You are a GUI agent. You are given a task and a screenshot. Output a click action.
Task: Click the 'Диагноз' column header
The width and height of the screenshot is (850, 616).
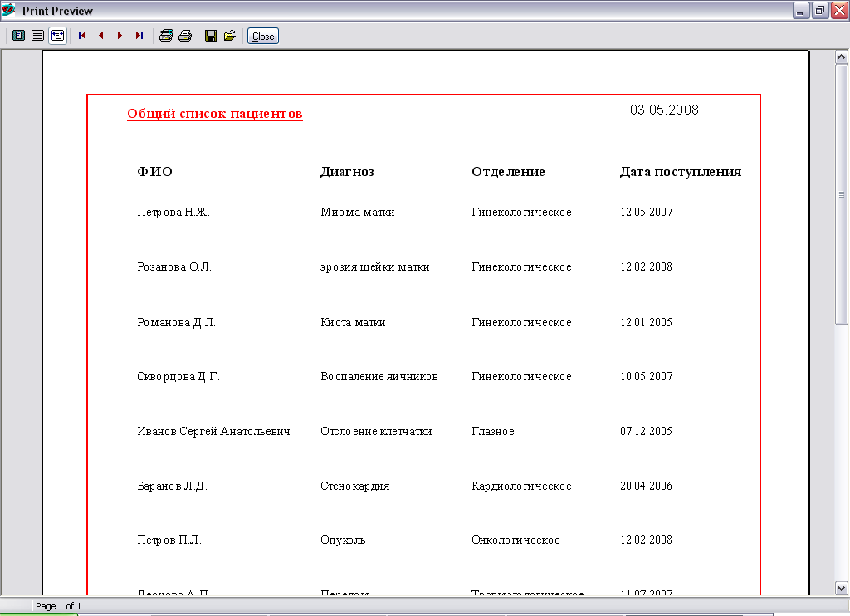point(347,172)
